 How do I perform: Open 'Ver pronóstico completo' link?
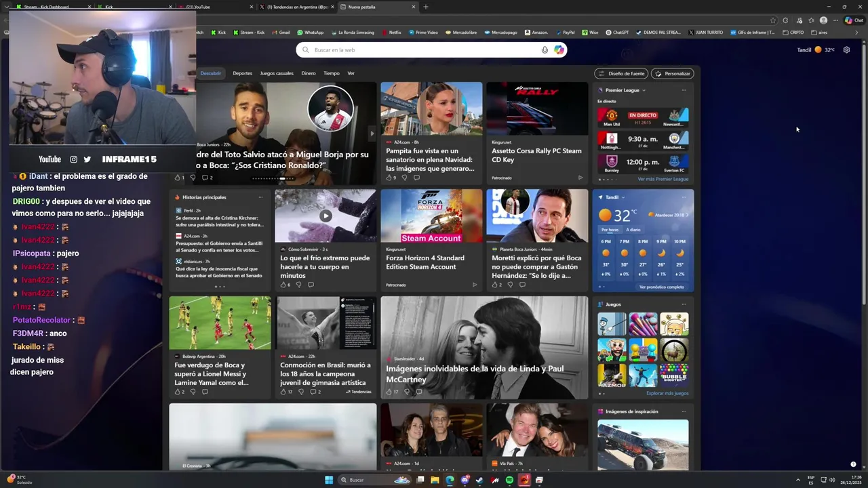(x=661, y=287)
